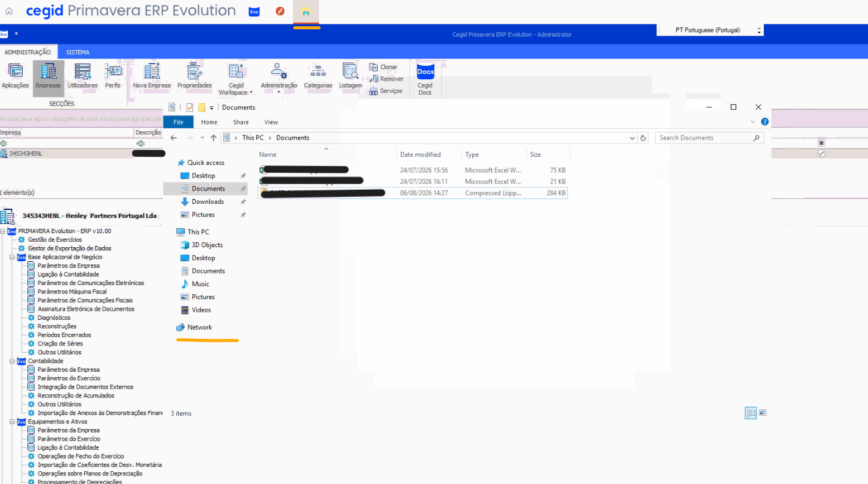Open the File menu in Explorer
868x484 pixels.
coord(178,122)
